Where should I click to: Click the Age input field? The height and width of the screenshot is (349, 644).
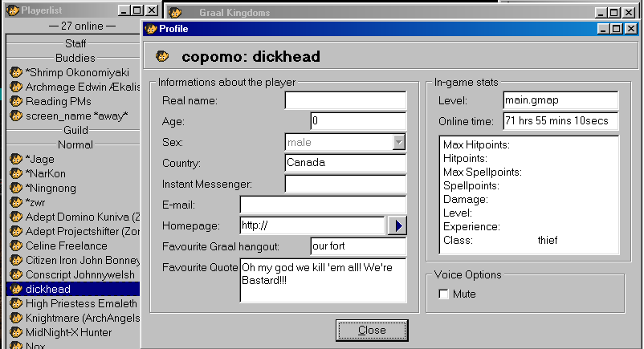(x=358, y=121)
